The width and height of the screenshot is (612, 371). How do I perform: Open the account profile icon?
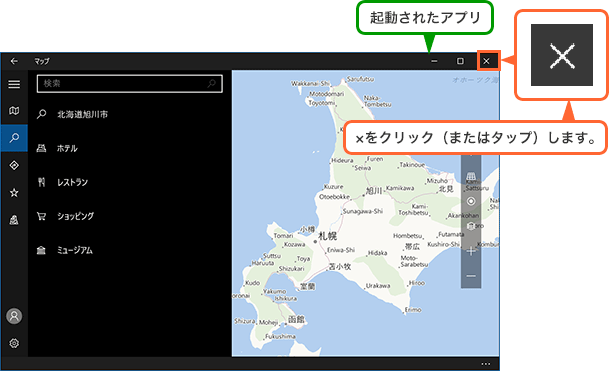[14, 316]
